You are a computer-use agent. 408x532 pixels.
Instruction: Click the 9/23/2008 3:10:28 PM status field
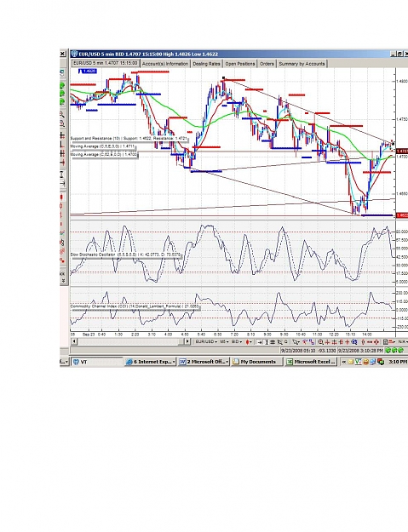[360, 350]
